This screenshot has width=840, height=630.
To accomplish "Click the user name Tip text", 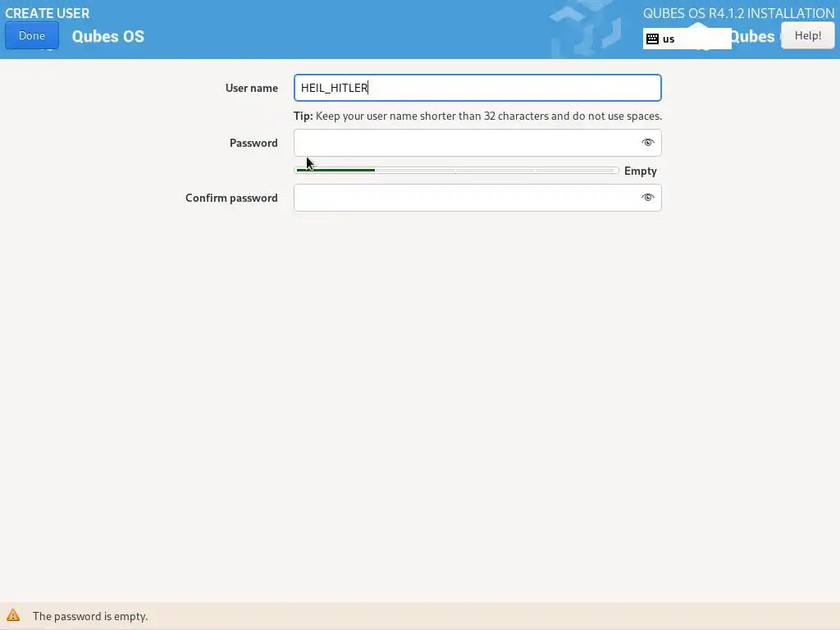I will [477, 116].
